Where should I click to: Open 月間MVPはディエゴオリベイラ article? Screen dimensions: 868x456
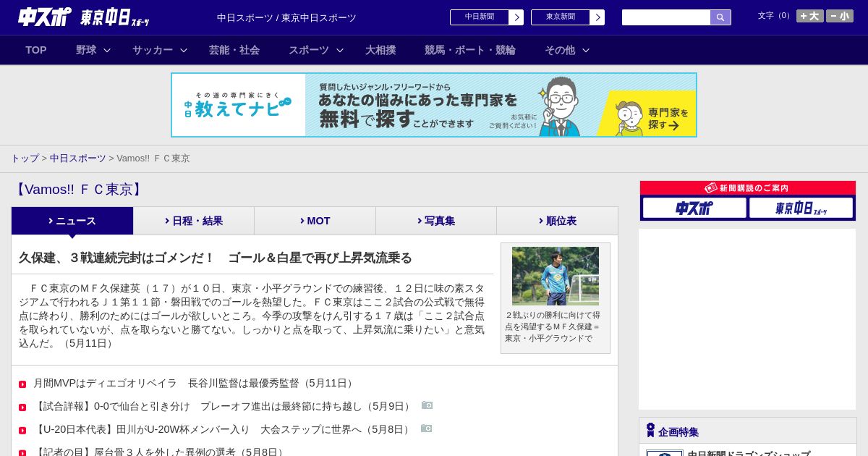195,383
